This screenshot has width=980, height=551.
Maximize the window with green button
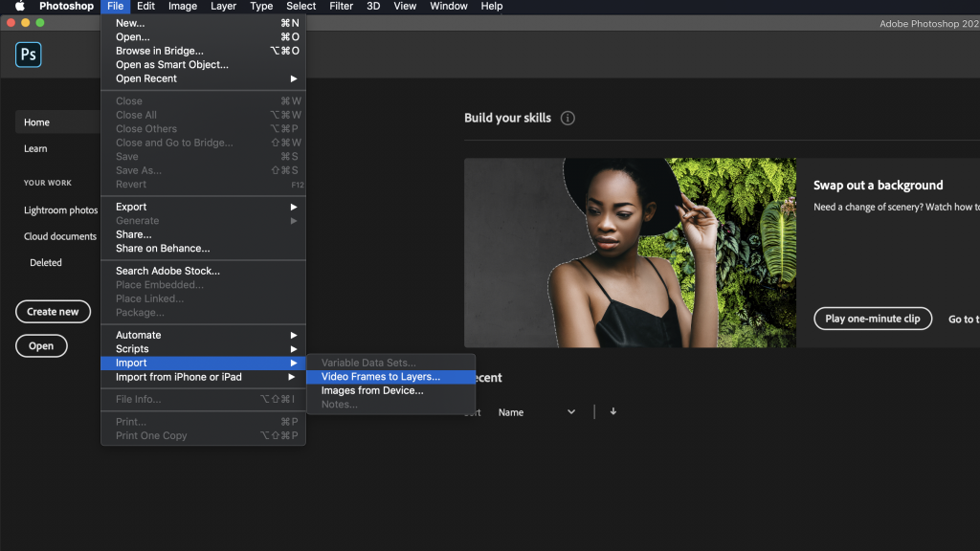pos(40,23)
